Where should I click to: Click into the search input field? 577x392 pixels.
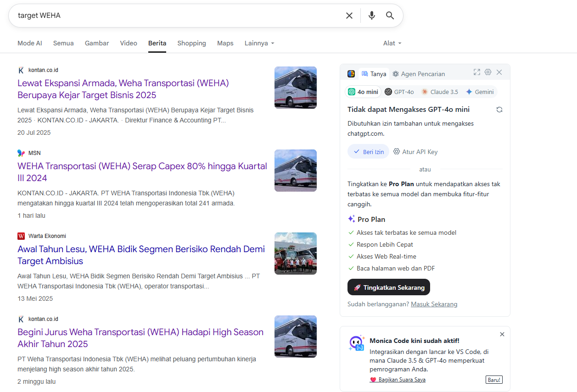(x=174, y=16)
